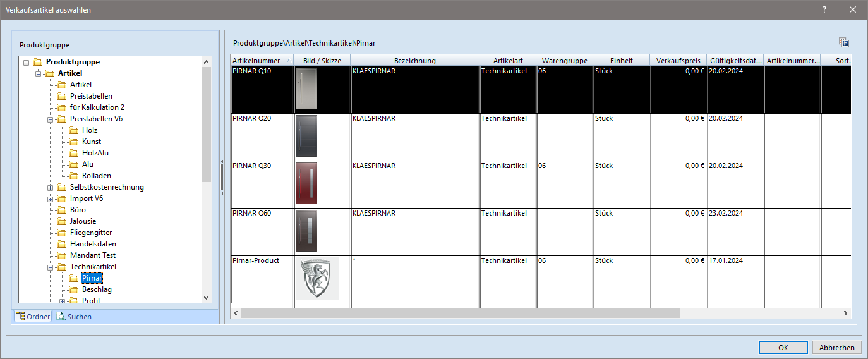This screenshot has width=868, height=359.
Task: Switch to the Ordner tab
Action: 33,317
